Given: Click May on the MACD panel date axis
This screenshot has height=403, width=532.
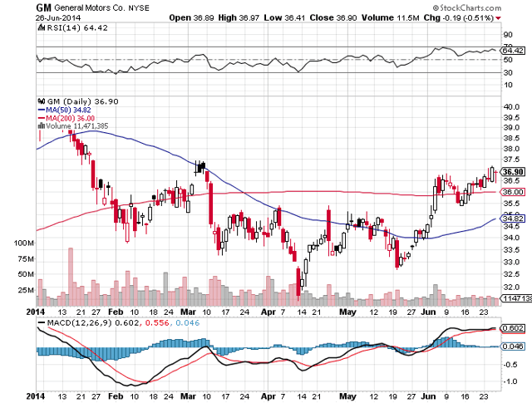Looking at the screenshot, I should point(347,396).
